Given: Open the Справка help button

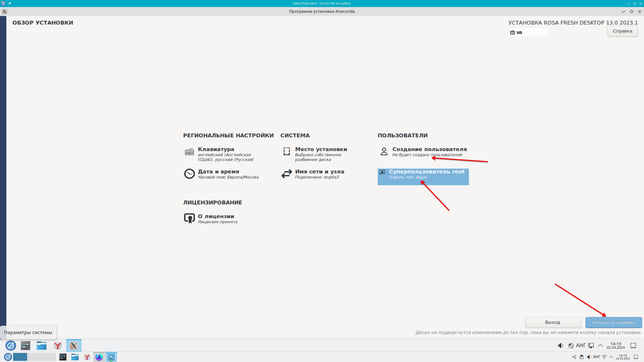Looking at the screenshot, I should (x=622, y=31).
